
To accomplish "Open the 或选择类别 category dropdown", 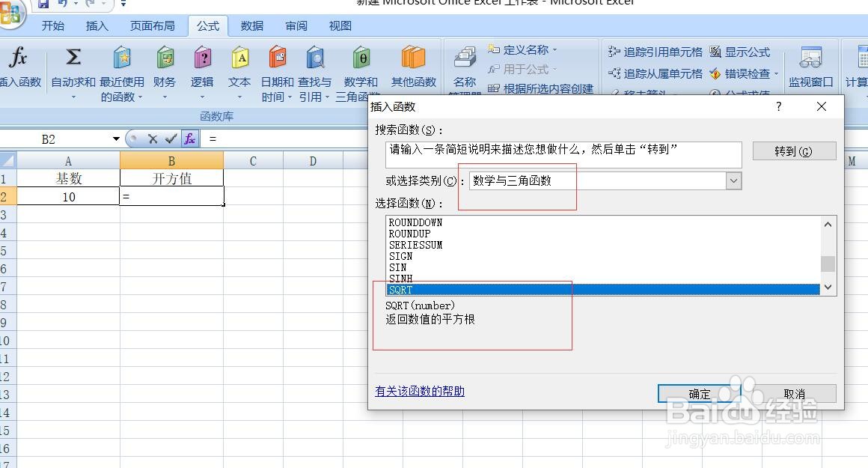I will [x=733, y=180].
